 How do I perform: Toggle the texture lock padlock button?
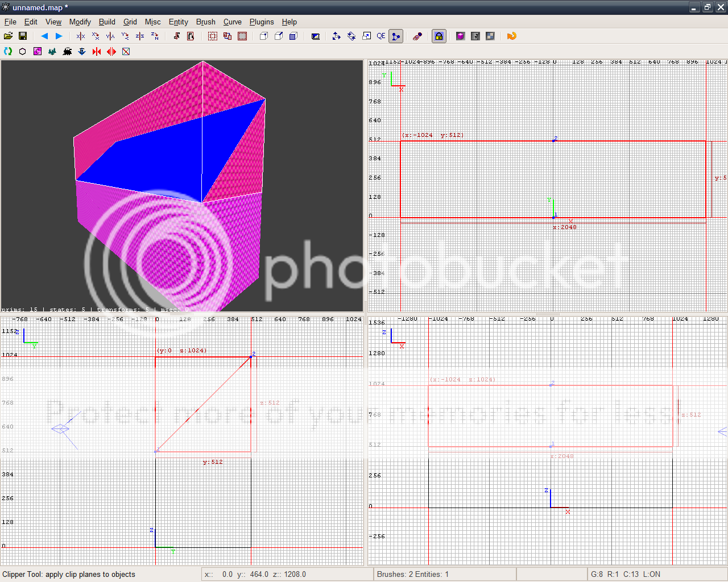pos(439,36)
